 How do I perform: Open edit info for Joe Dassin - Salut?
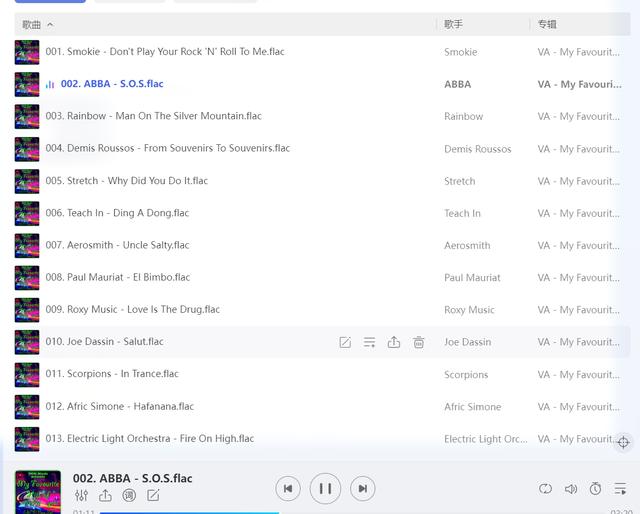345,342
